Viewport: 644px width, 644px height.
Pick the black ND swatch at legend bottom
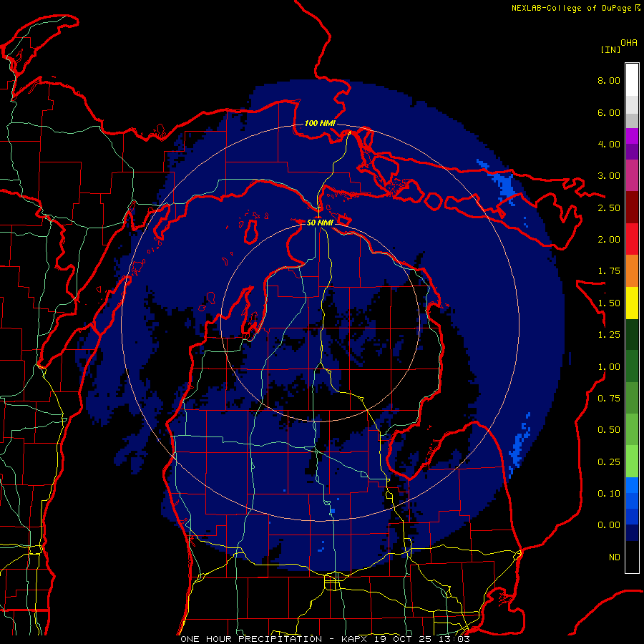(632, 557)
